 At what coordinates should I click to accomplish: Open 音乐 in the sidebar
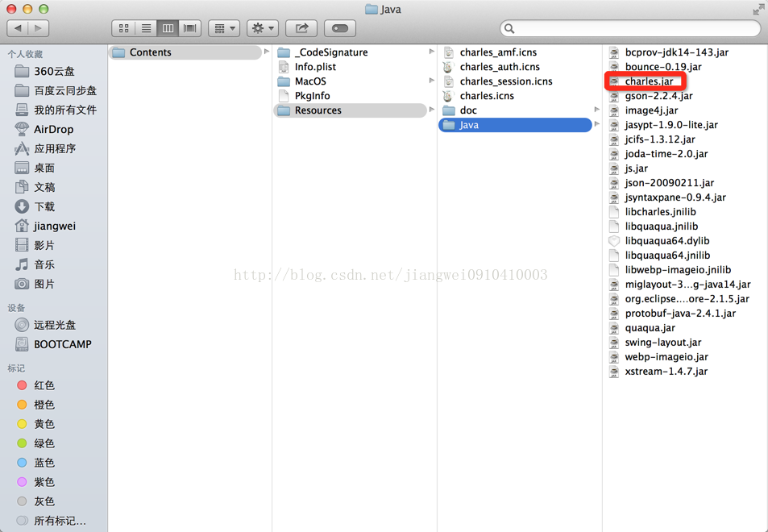tap(35, 265)
